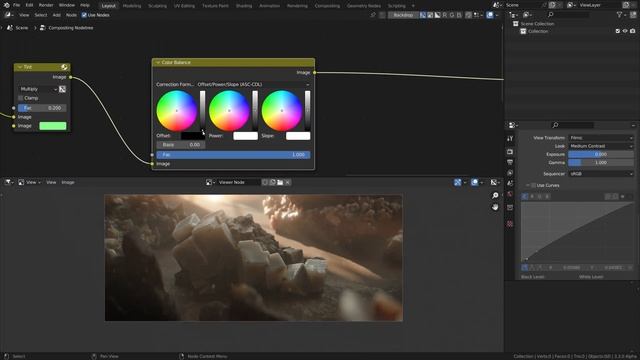Disable Collection in renders camera icon
Viewport: 640px width, 360px height.
pos(632,31)
